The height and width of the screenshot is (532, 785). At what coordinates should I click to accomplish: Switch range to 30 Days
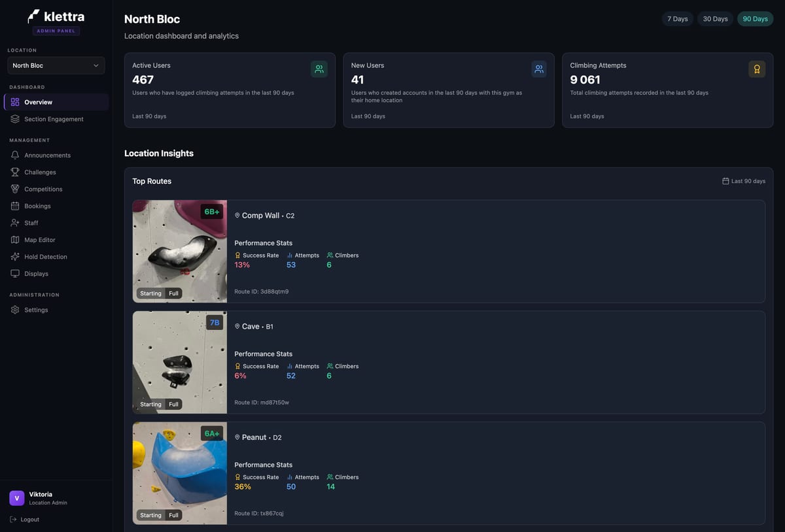tap(715, 19)
